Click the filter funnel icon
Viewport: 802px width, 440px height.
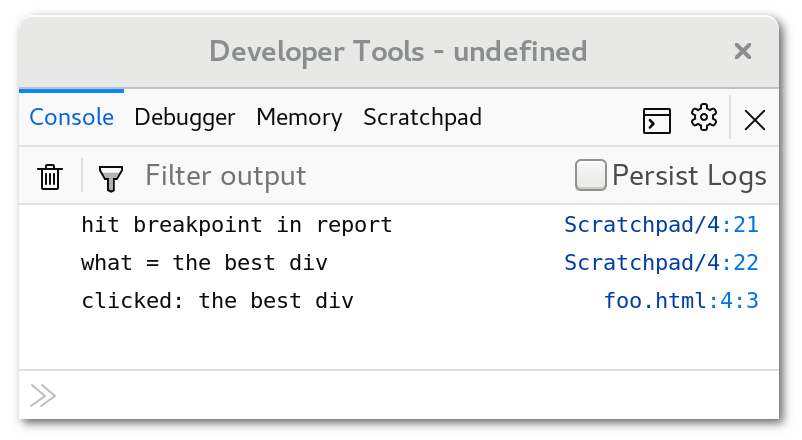[110, 178]
